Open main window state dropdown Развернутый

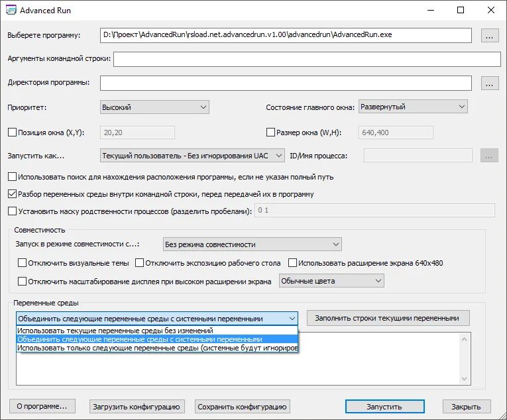coord(413,107)
